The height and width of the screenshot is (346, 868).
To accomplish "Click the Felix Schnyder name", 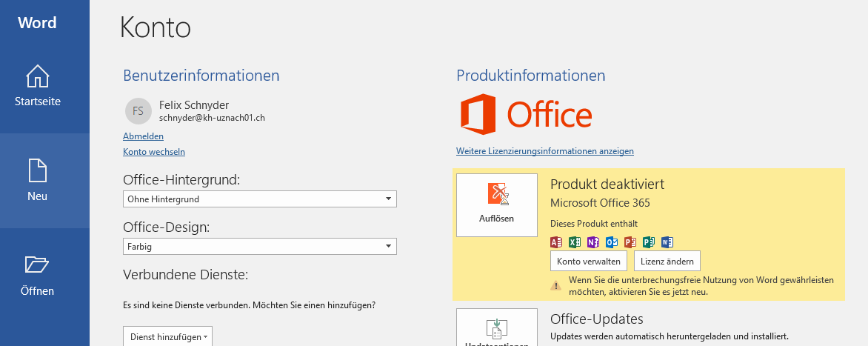I will pyautogui.click(x=194, y=104).
